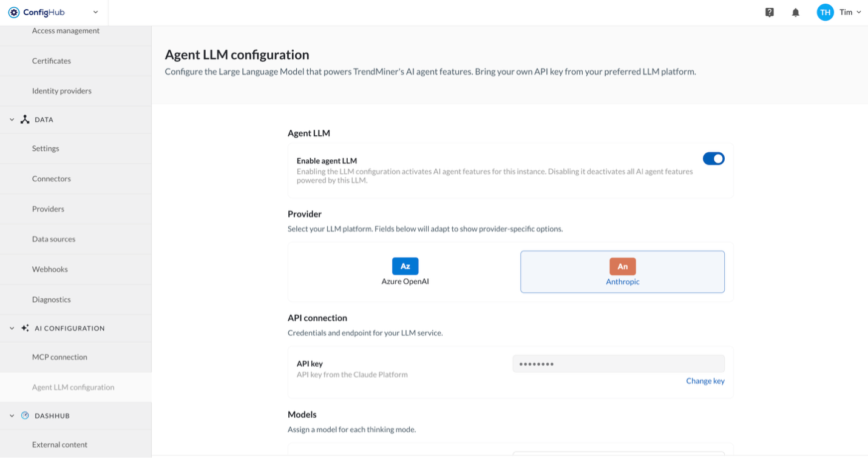868x459 pixels.
Task: Click the Change key link
Action: 705,381
